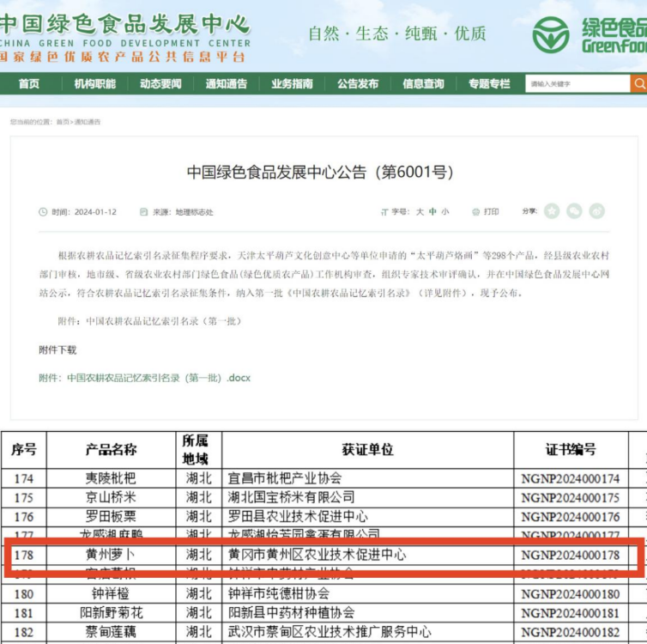
Task: Click the slogan 自然·生态·纯甄·优质
Action: click(397, 33)
